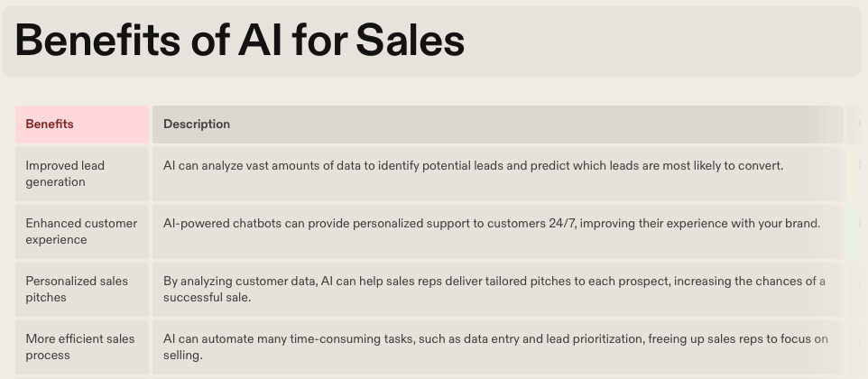Click the "Benefits of AI for Sales" title
Image resolution: width=868 pixels, height=379 pixels.
240,41
